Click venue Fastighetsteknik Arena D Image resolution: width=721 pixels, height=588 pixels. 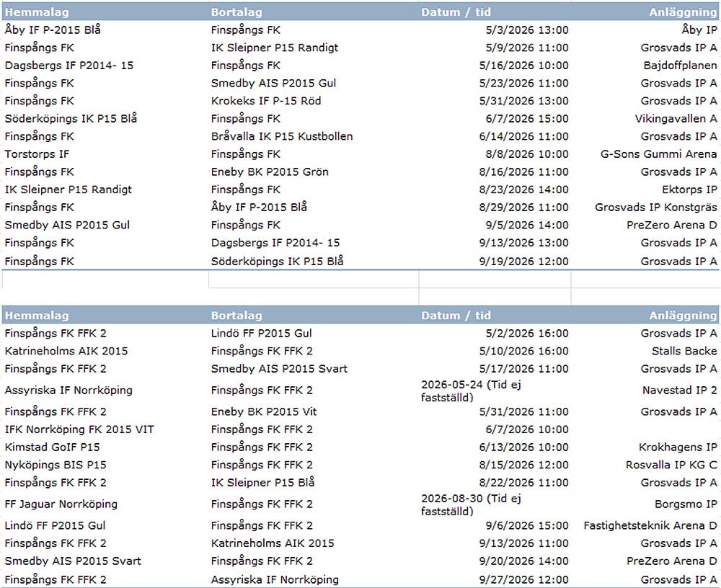[x=650, y=526]
